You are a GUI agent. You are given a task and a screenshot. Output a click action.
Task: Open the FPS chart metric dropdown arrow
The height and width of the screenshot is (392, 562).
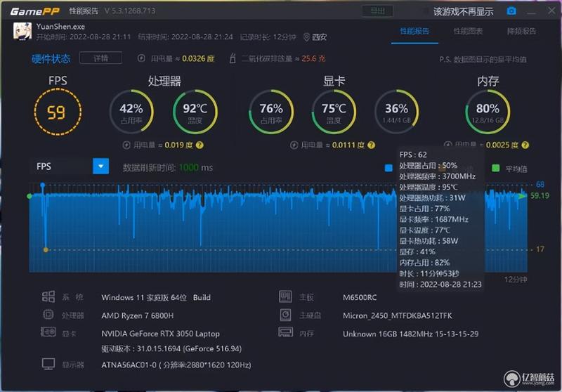coord(100,166)
